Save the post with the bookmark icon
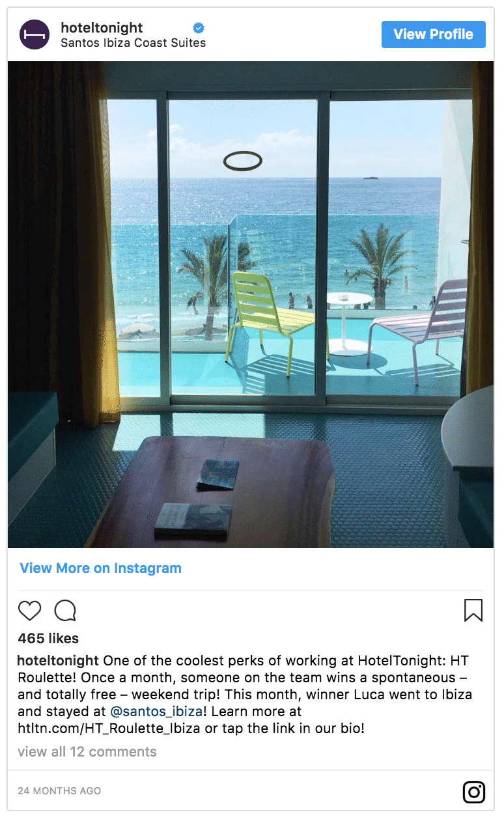The image size is (504, 819). coord(473,610)
